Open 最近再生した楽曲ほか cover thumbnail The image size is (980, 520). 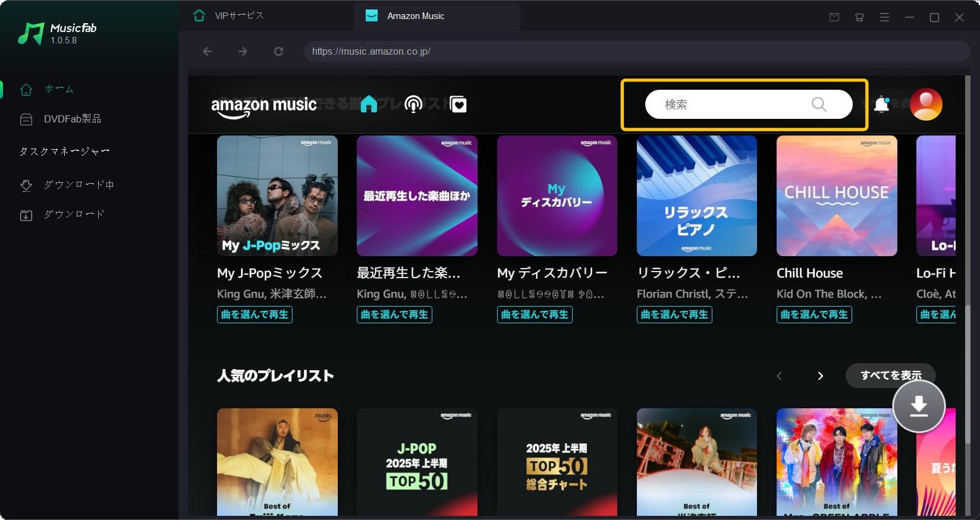(417, 196)
